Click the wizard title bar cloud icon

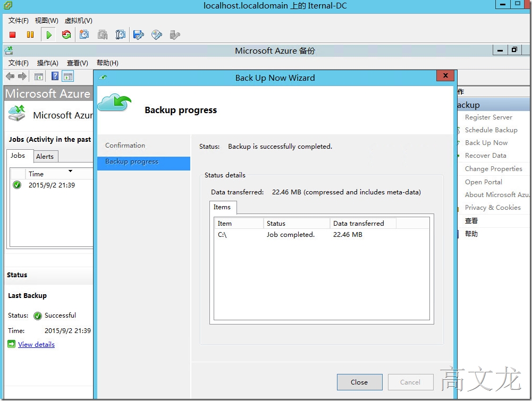click(103, 78)
